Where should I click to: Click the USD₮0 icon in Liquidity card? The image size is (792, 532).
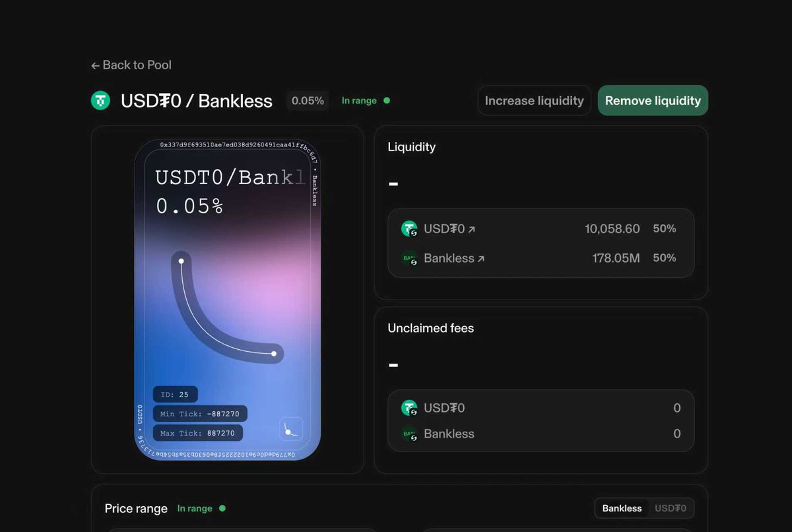(410, 229)
